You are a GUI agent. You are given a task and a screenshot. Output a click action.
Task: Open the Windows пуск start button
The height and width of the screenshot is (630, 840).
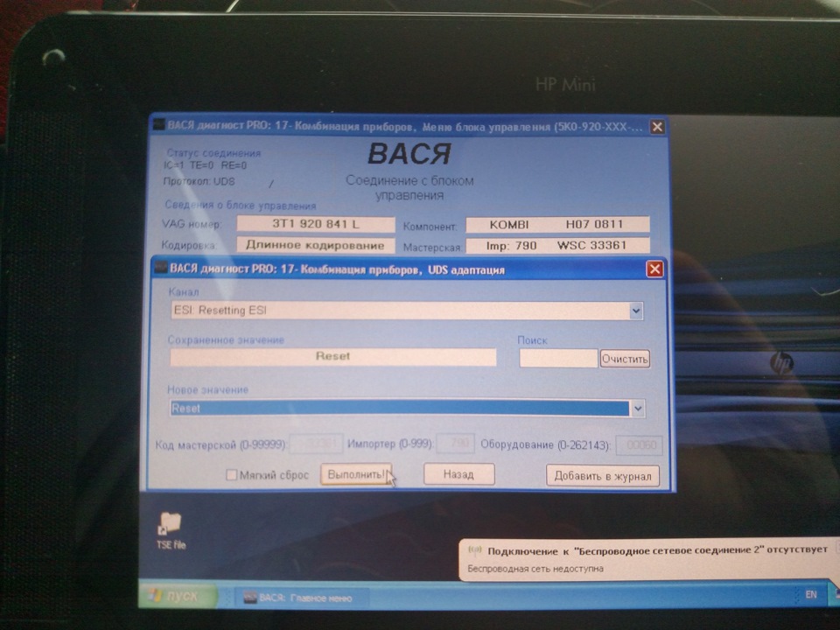pyautogui.click(x=178, y=596)
